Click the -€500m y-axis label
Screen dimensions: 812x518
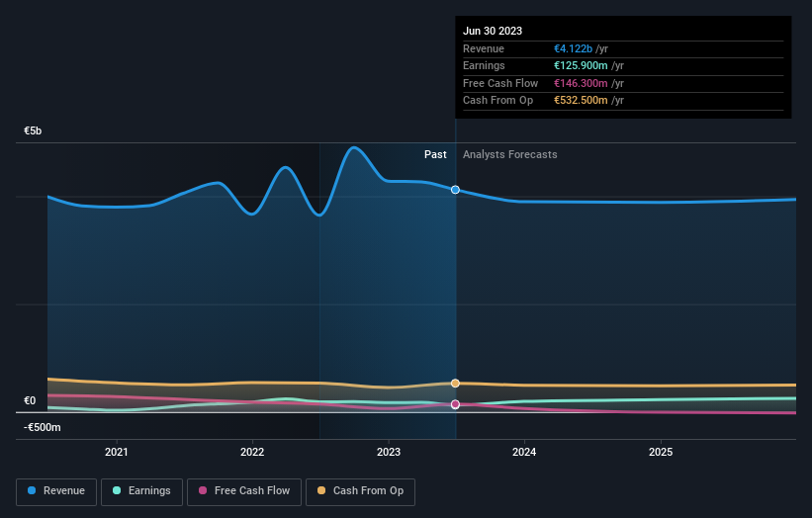42,427
